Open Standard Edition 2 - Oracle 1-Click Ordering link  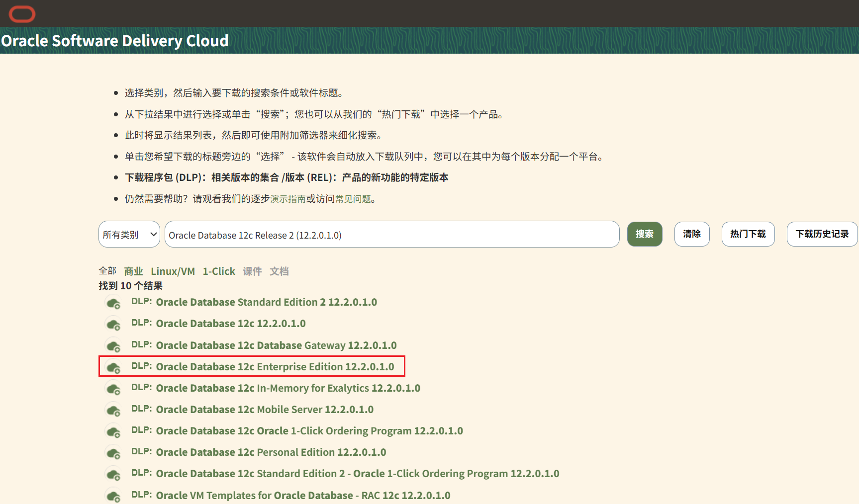[x=358, y=474]
